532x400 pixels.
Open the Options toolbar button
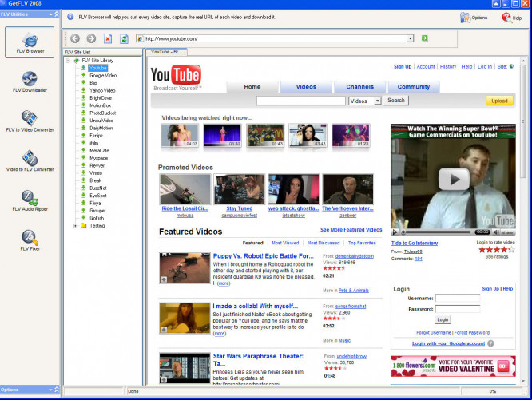[x=474, y=18]
